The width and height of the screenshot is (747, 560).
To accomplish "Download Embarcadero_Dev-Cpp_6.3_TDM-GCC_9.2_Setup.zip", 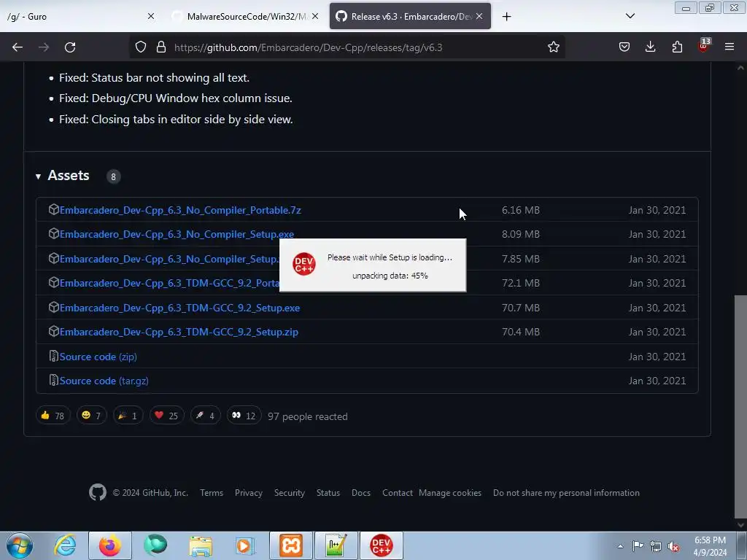I will click(179, 332).
